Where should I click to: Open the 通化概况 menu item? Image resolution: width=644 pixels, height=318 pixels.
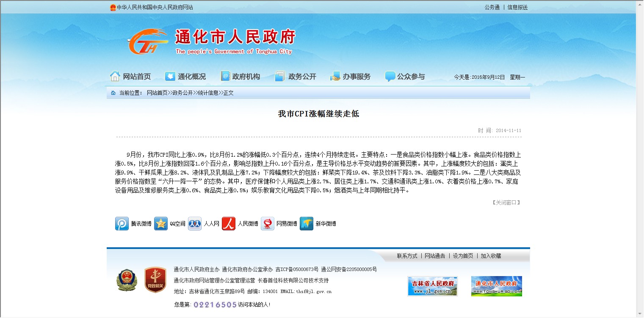(186, 77)
